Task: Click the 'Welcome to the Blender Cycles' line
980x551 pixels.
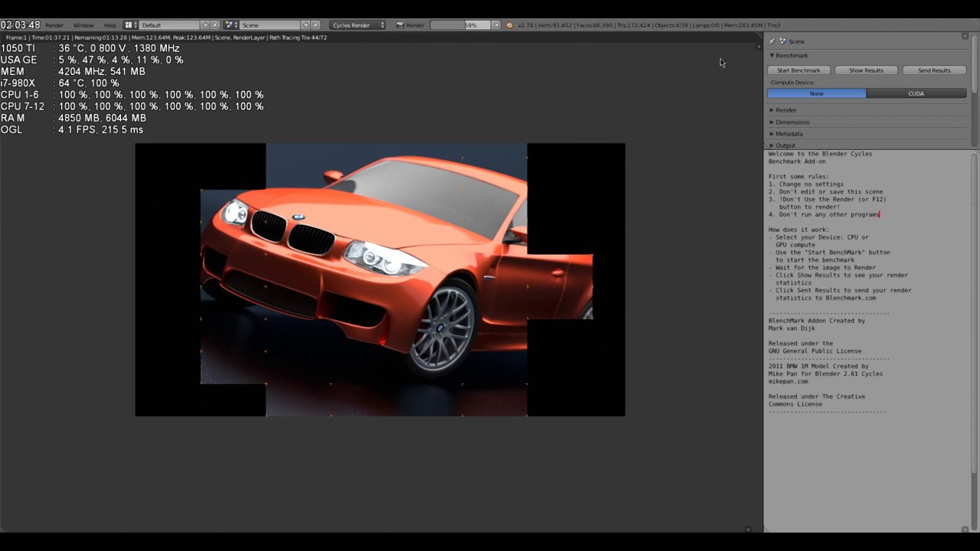Action: coord(820,154)
